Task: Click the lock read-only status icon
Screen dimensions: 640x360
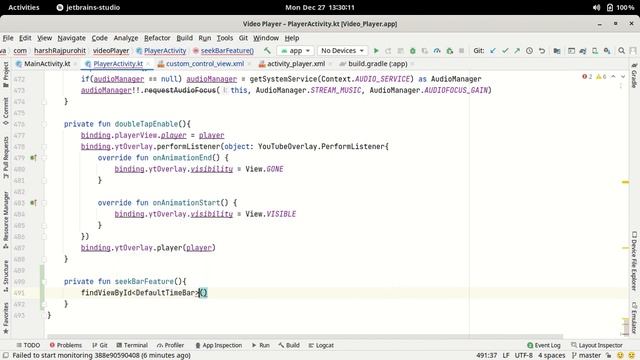Action: click(608, 355)
